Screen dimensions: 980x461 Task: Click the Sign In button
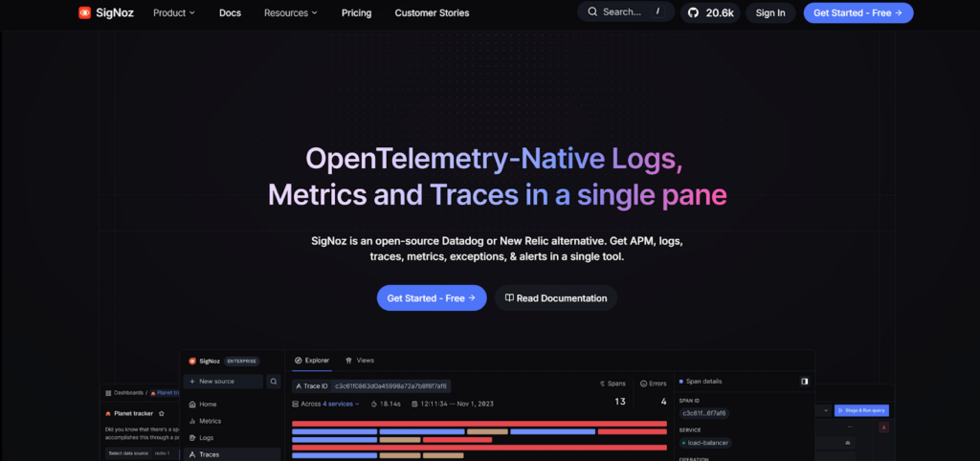(769, 12)
